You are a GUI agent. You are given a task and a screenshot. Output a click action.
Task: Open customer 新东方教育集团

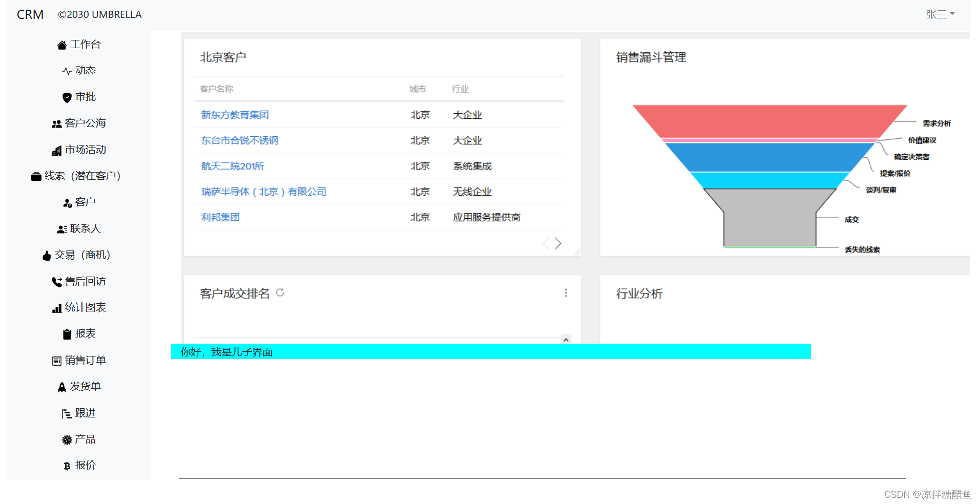click(235, 115)
